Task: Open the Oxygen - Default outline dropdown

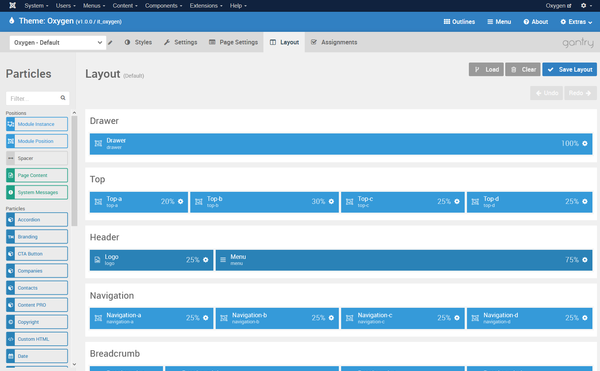Action: point(58,42)
